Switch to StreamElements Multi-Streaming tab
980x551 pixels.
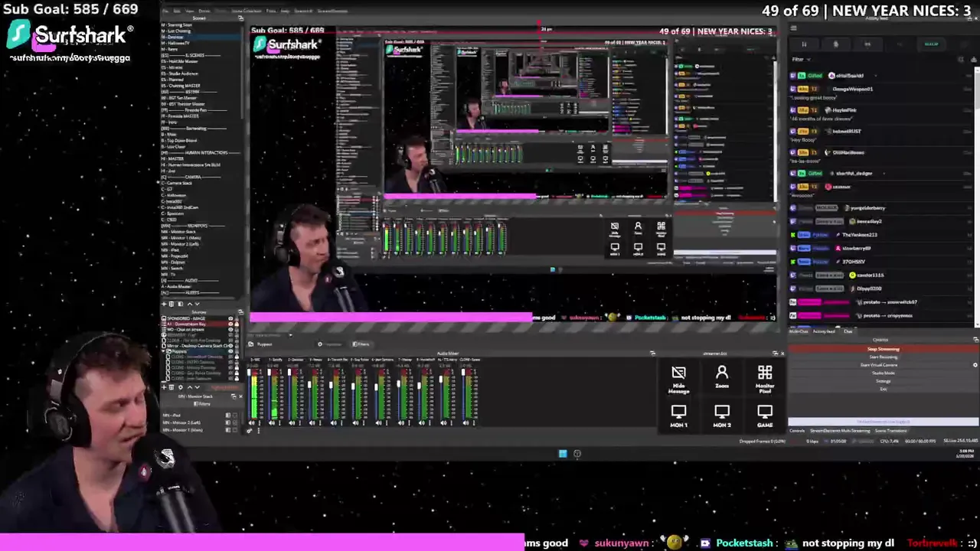[x=840, y=431]
